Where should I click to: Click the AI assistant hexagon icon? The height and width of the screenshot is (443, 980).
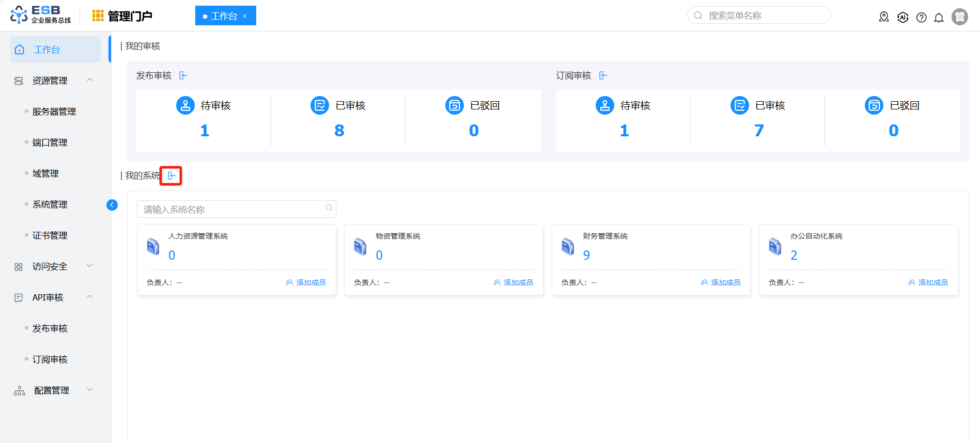pos(903,18)
